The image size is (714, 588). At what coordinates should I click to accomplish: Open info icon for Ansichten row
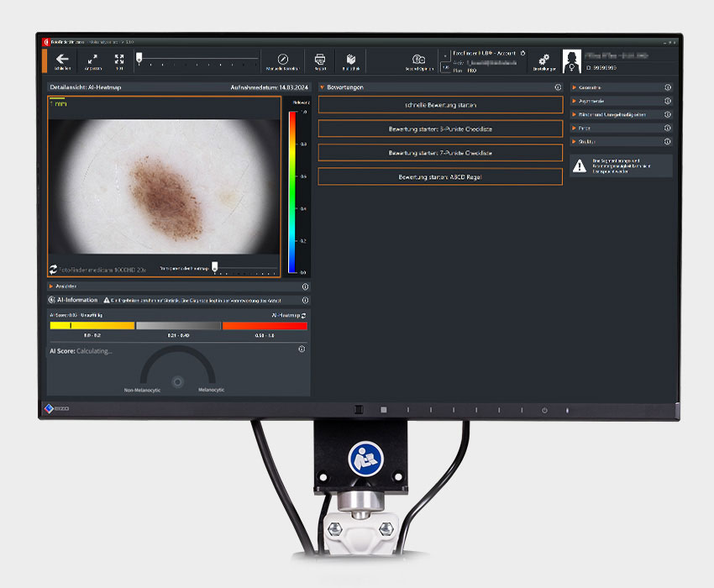point(305,286)
